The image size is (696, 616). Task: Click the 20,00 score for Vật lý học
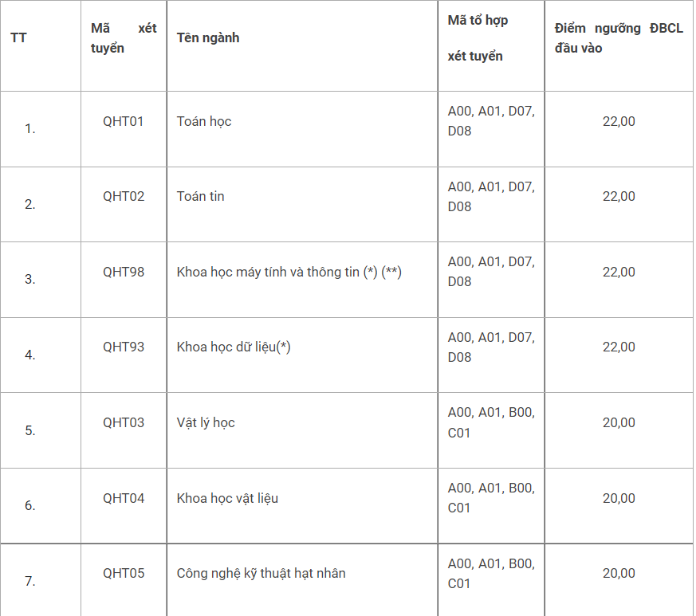(x=619, y=423)
